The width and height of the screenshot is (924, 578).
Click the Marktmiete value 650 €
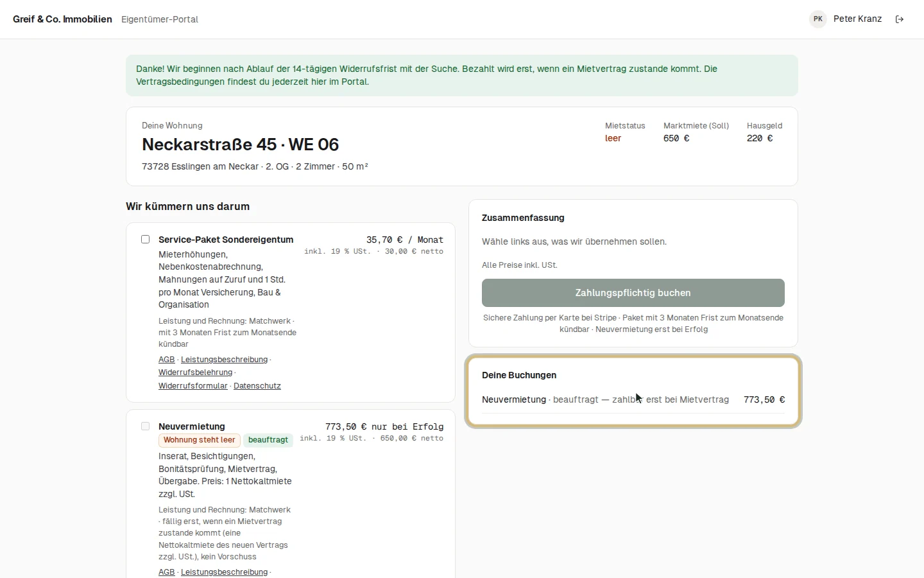(x=676, y=138)
